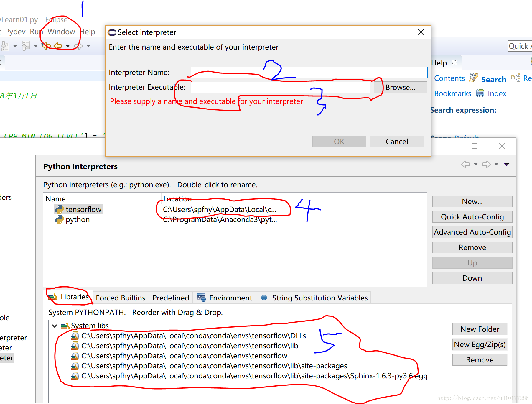Open the forward history dropdown in preferences

pos(496,164)
